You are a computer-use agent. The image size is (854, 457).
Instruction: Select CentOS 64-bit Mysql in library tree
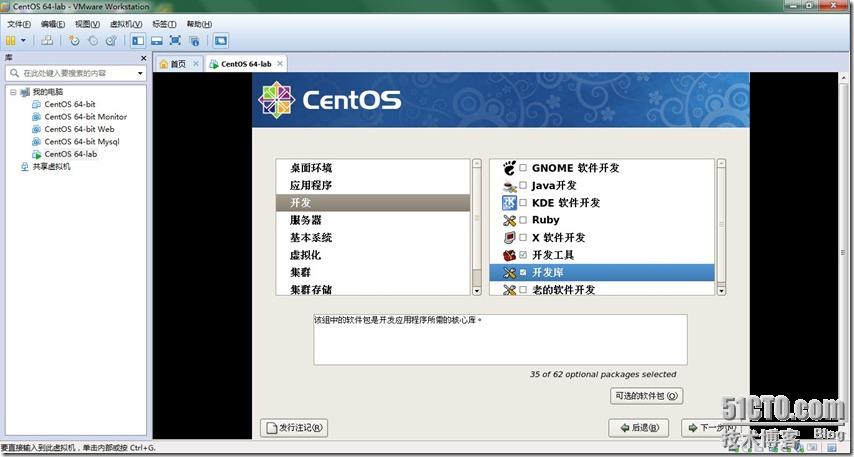pyautogui.click(x=82, y=142)
